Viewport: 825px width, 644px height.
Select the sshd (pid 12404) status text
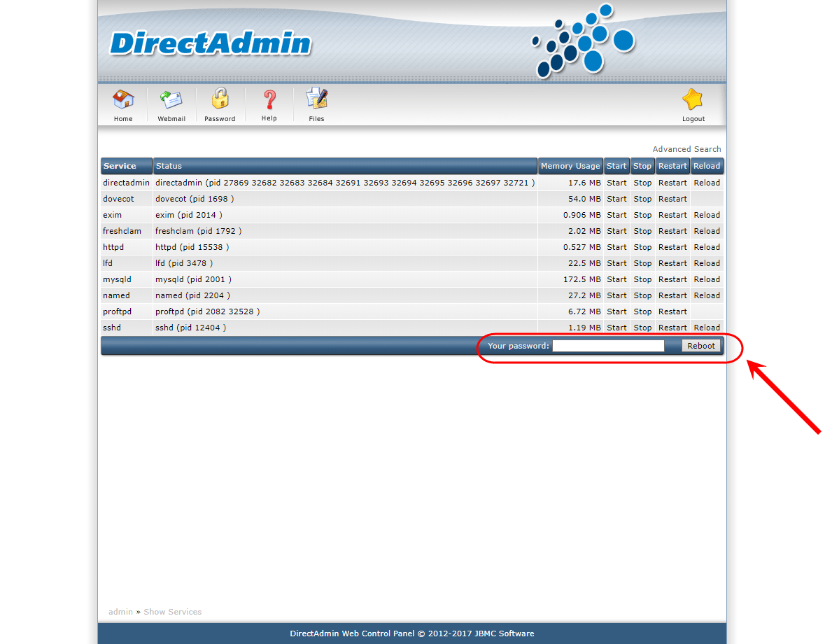point(190,328)
